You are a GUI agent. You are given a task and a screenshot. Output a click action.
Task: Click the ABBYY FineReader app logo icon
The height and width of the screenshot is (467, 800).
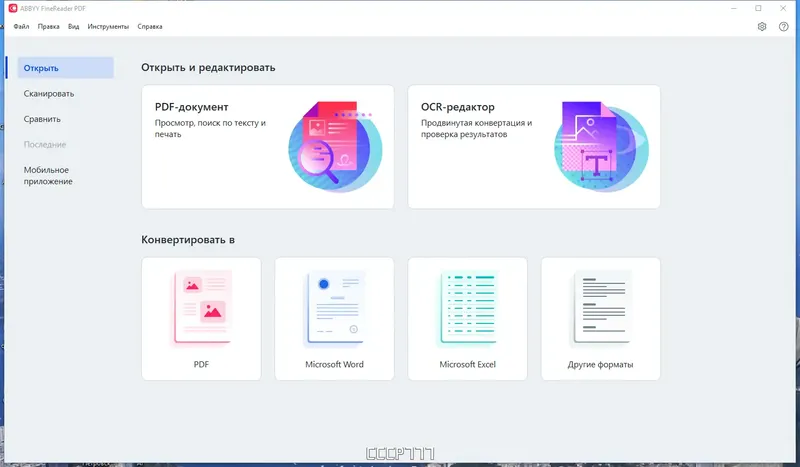(x=13, y=8)
